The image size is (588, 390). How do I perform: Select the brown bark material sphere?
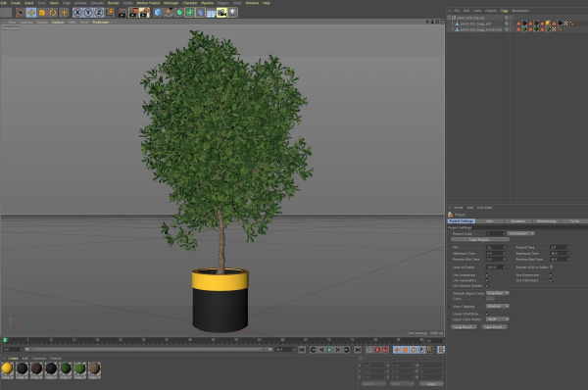(36, 368)
